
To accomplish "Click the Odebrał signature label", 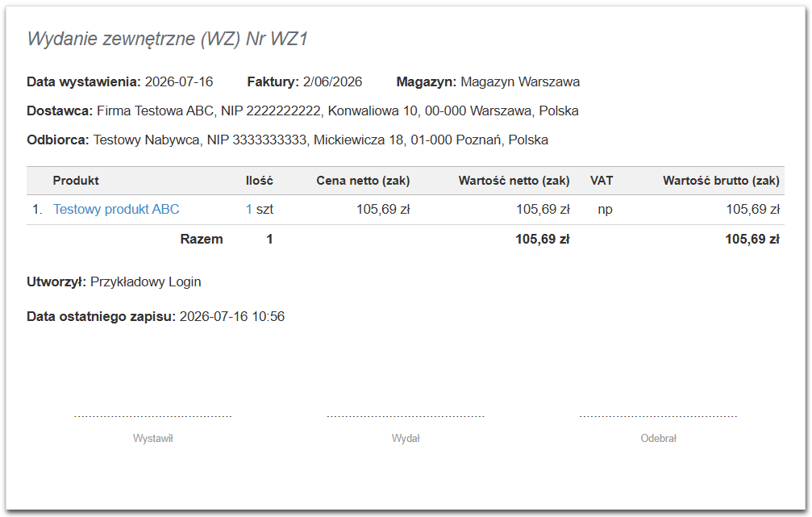I will 658,438.
